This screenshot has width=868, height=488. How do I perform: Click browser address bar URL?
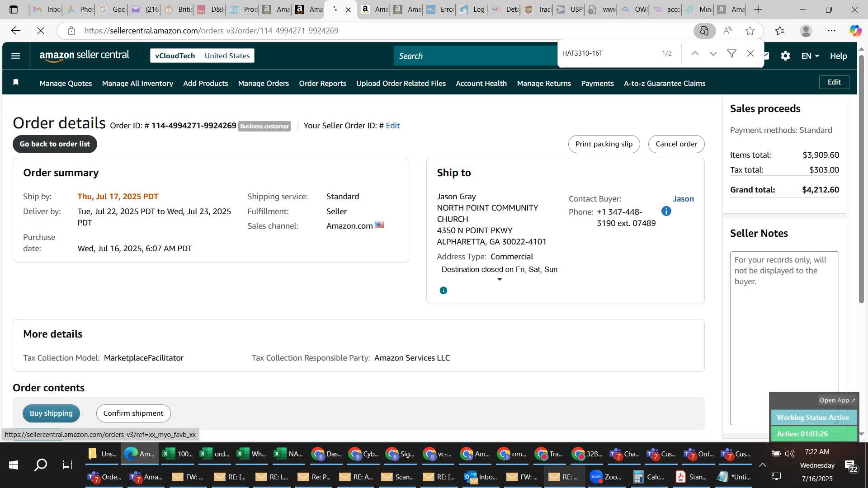[x=211, y=31]
